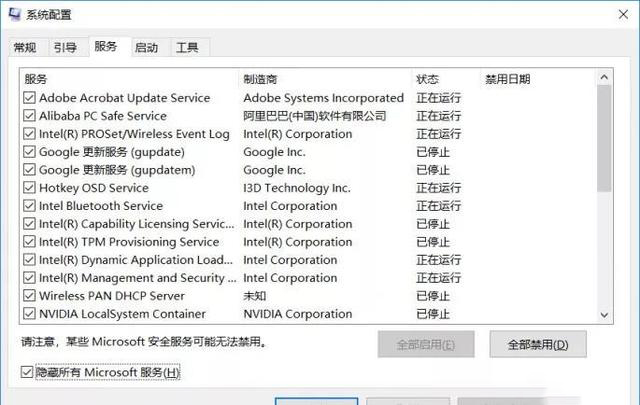640x405 pixels.
Task: Click the 禁用日期 column header
Action: 508,79
